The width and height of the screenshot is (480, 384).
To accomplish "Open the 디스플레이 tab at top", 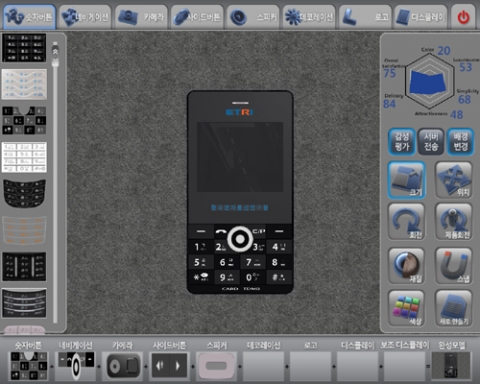I will 421,17.
